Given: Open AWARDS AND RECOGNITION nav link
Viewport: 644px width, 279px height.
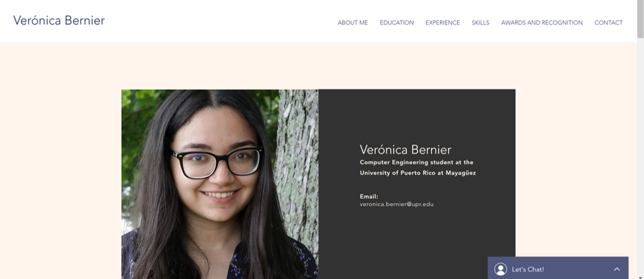Looking at the screenshot, I should 542,22.
